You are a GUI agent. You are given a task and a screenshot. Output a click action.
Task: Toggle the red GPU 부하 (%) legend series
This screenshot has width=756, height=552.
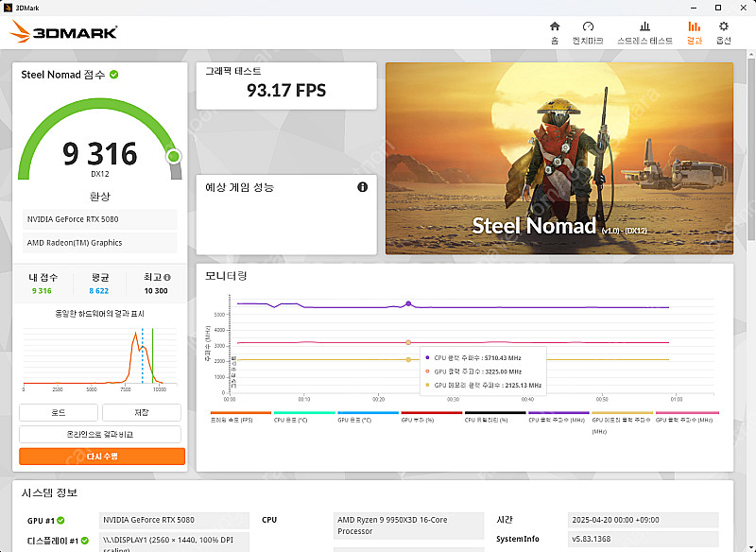tap(432, 417)
